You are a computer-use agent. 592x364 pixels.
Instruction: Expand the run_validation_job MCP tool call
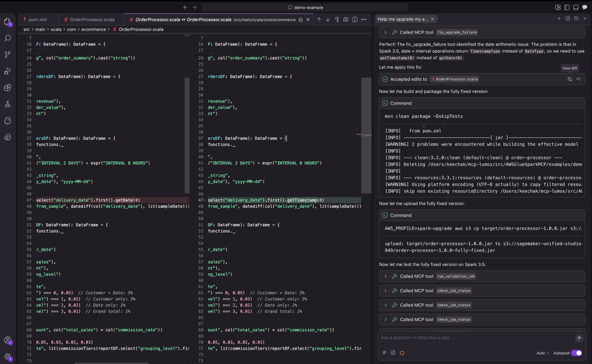pyautogui.click(x=386, y=276)
